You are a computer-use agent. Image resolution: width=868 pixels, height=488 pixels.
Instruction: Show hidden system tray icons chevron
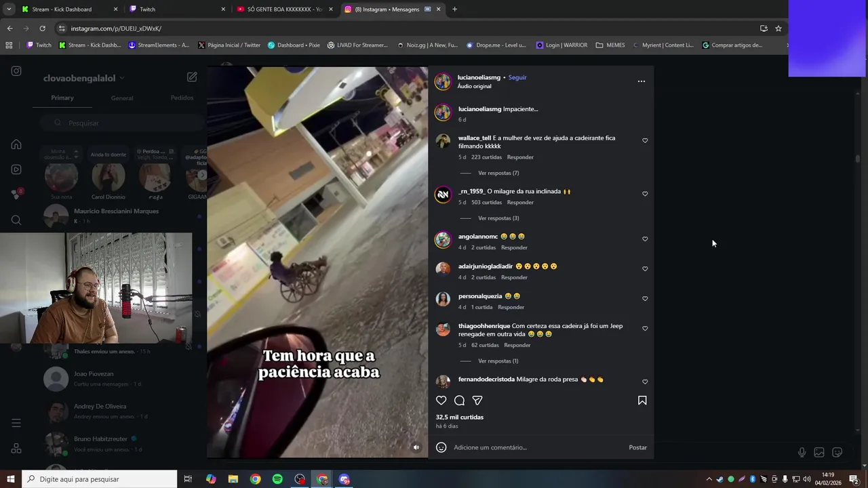[709, 479]
